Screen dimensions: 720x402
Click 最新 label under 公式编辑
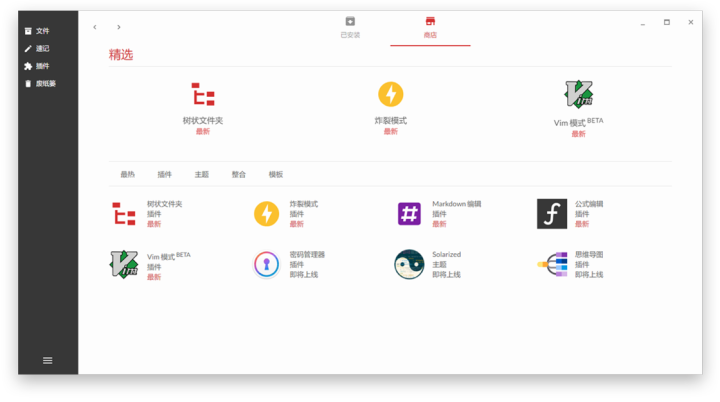582,224
